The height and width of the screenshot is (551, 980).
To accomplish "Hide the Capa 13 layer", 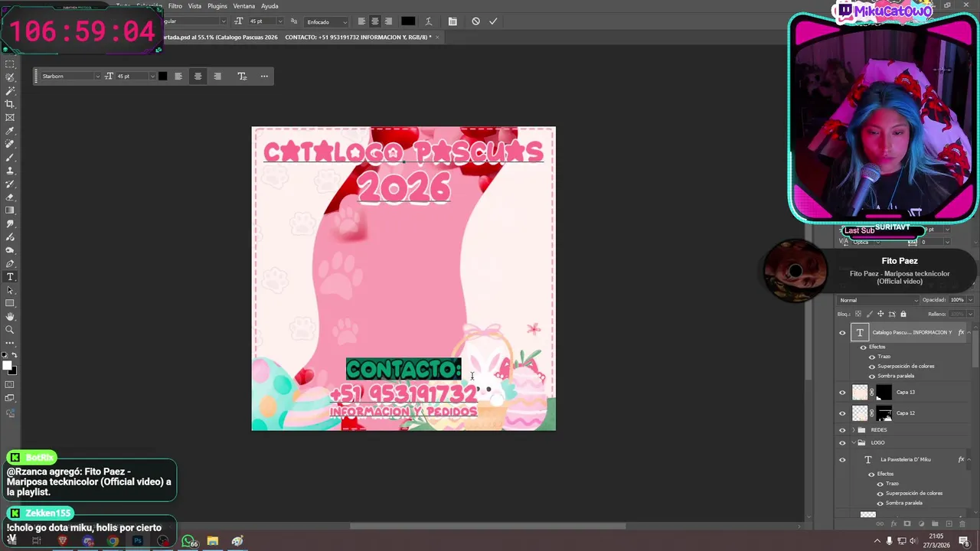I will (843, 393).
